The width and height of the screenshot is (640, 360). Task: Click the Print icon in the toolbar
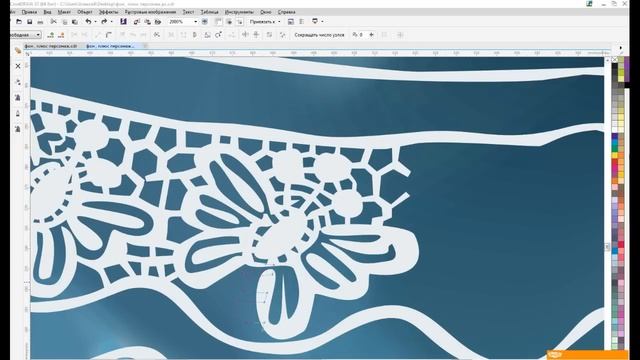click(x=40, y=22)
